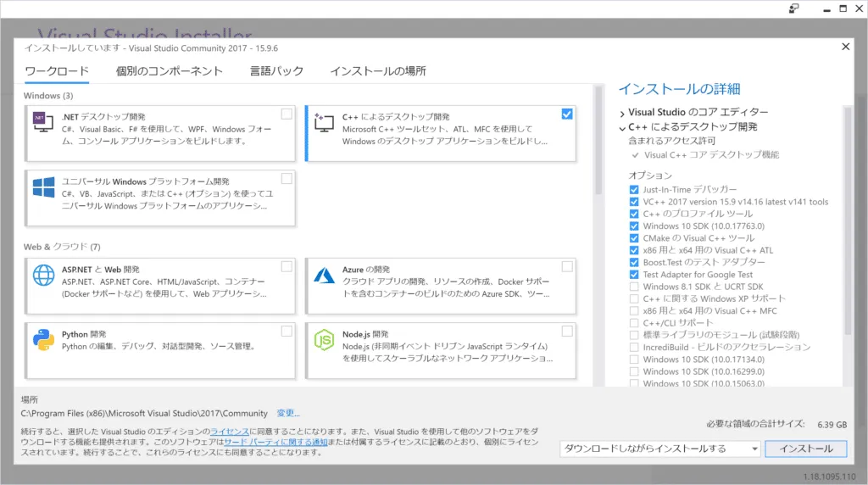Screen dimensions: 868x485
Task: Click the 6.39 GB total size value
Action: (832, 425)
